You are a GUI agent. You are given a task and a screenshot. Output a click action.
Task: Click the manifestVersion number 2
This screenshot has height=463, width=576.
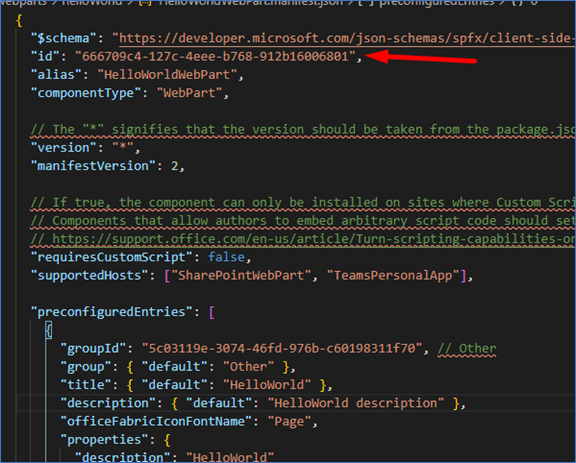pyautogui.click(x=174, y=166)
